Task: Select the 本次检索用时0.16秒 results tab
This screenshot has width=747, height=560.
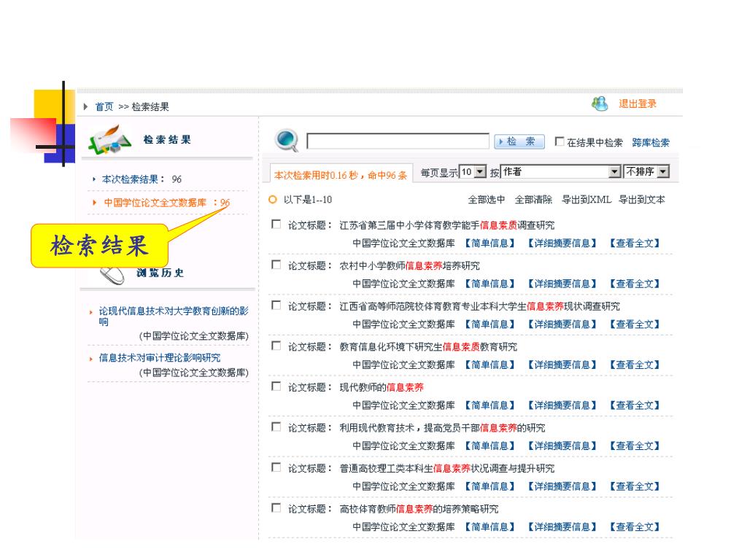Action: (x=340, y=175)
